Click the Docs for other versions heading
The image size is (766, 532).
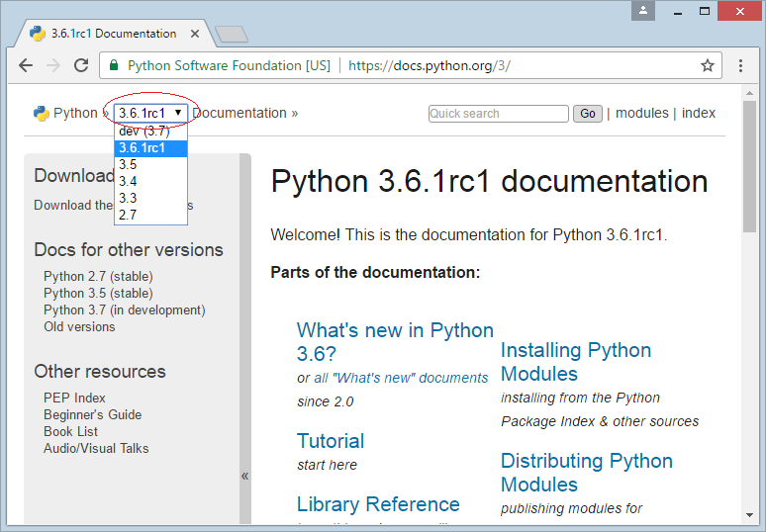[x=129, y=250]
